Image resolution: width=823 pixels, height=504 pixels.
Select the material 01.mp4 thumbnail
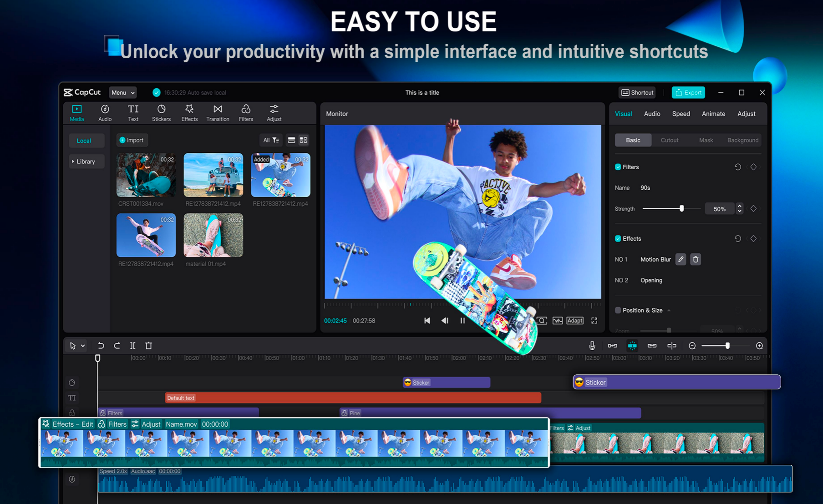click(213, 235)
